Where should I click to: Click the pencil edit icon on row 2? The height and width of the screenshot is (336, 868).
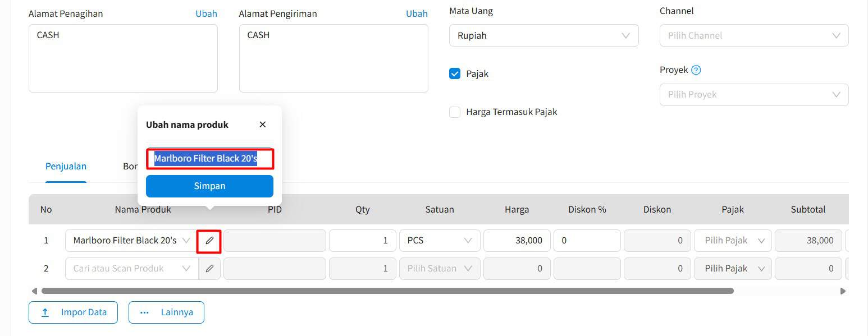tap(209, 268)
